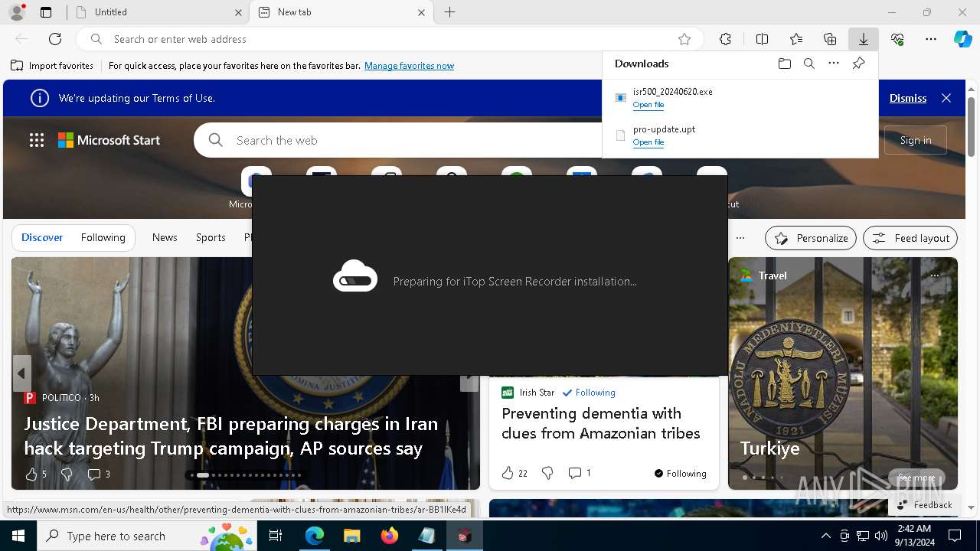This screenshot has height=551, width=980.
Task: Open the Microsoft apps grid launcher
Action: [37, 140]
